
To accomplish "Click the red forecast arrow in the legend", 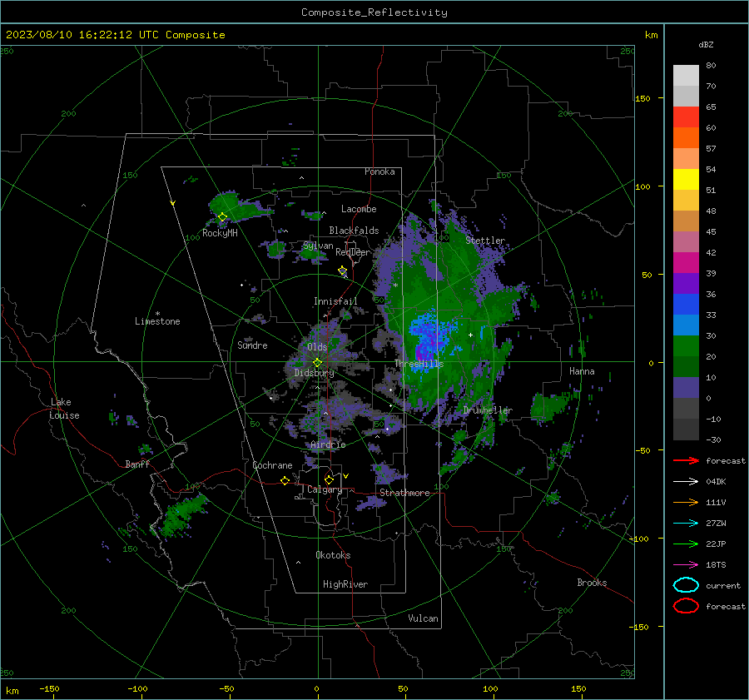I will click(686, 460).
